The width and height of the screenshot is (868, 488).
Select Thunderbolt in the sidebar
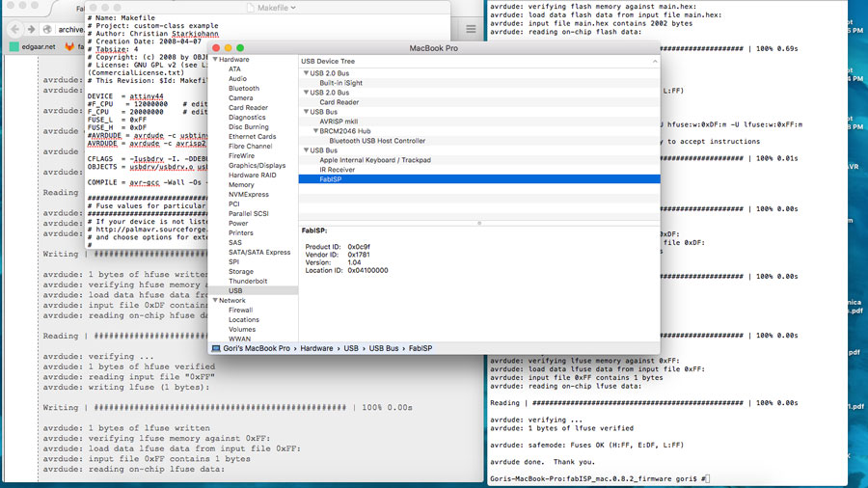248,281
